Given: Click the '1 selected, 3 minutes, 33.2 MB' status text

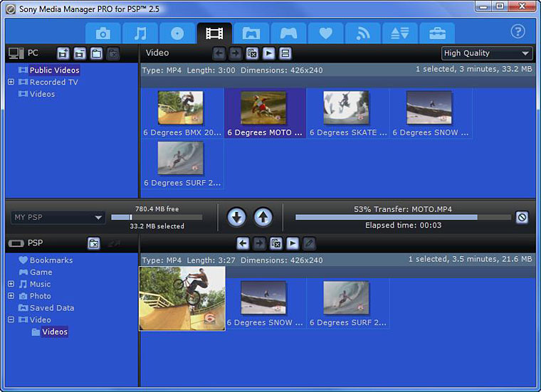Looking at the screenshot, I should pyautogui.click(x=473, y=69).
